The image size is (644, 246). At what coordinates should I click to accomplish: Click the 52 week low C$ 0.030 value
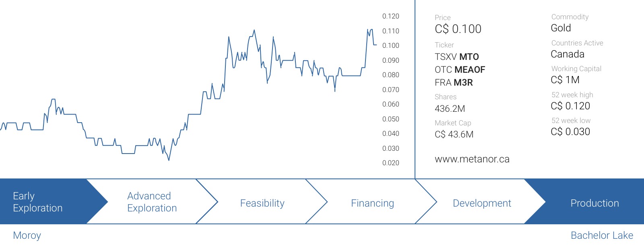click(x=570, y=131)
